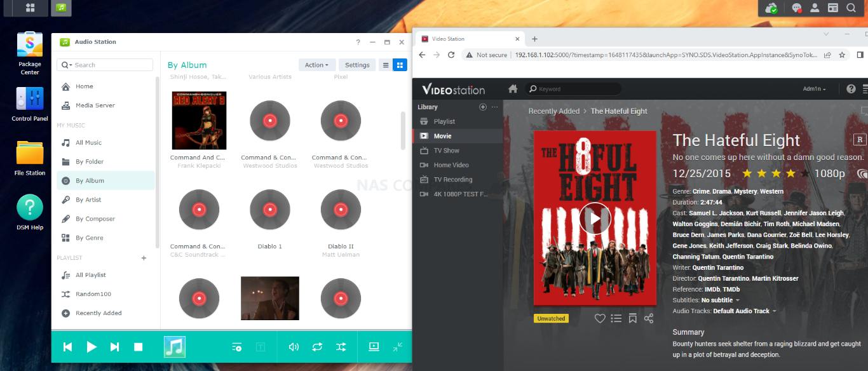
Task: Open library more options ellipsis
Action: (495, 107)
